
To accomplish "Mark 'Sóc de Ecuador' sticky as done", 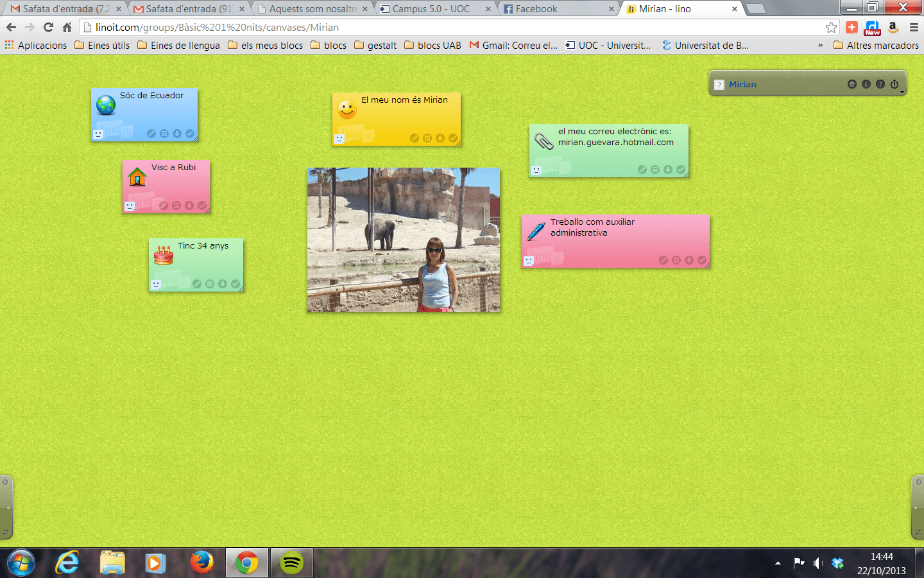I will pos(190,134).
